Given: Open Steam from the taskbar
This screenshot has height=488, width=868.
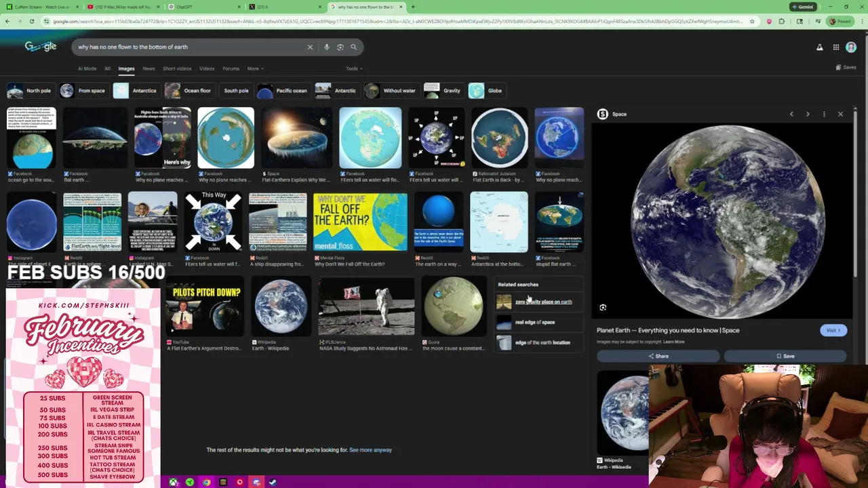Looking at the screenshot, I should pos(273,482).
